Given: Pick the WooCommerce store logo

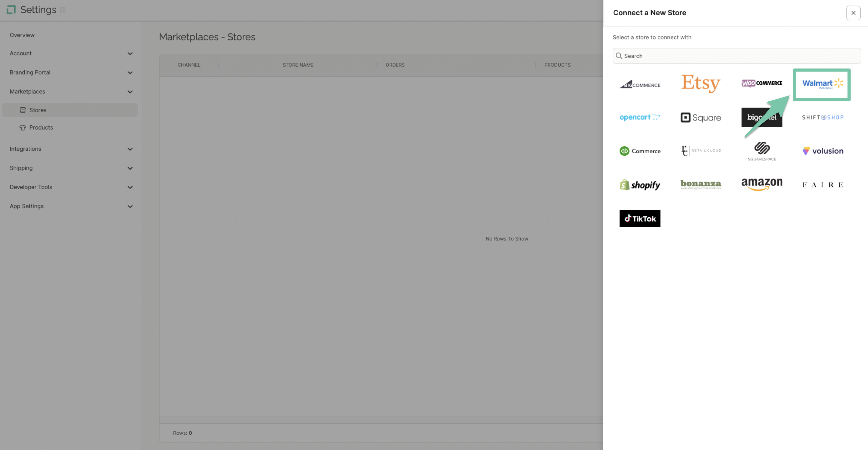Looking at the screenshot, I should coord(762,83).
